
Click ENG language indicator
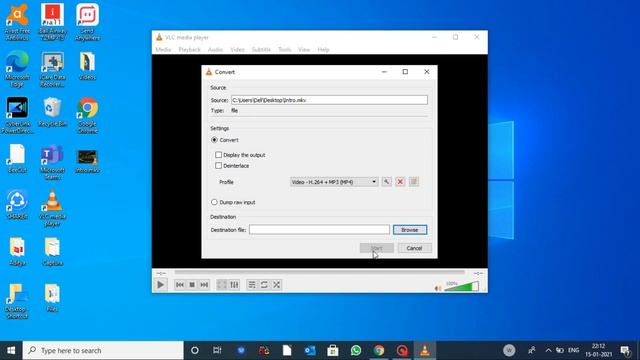(573, 350)
